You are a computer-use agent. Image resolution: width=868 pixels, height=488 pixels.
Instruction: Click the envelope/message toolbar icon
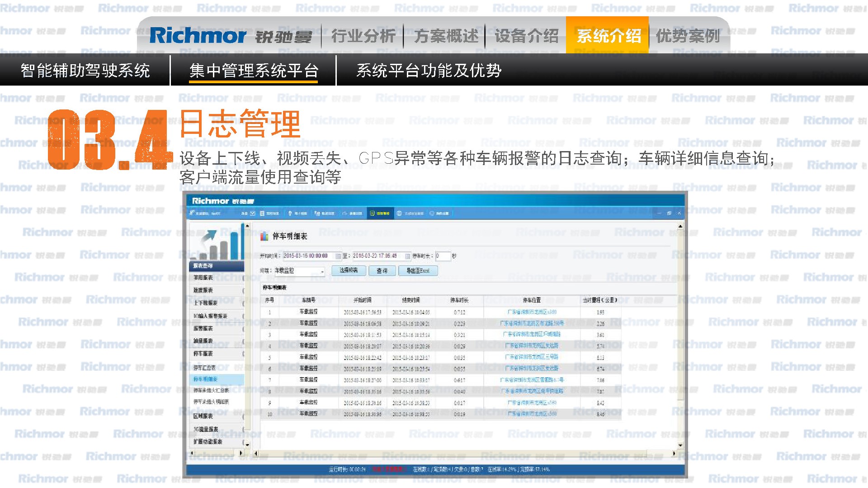[x=253, y=213]
